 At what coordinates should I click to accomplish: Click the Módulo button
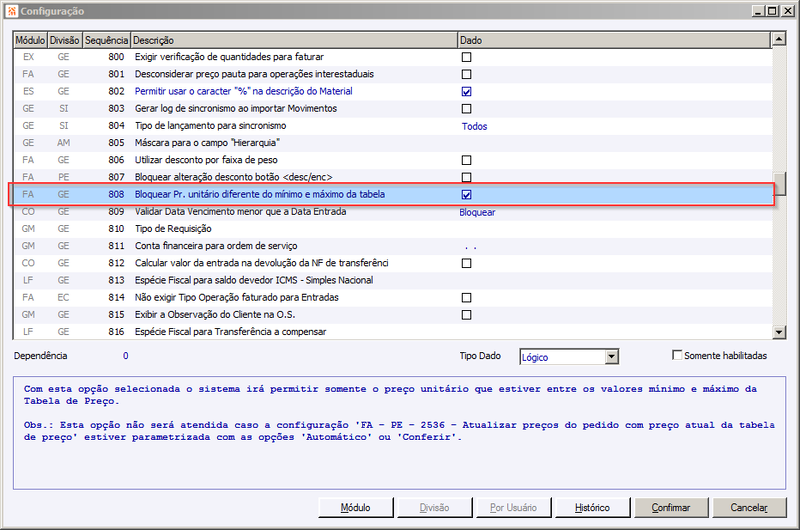pos(356,508)
